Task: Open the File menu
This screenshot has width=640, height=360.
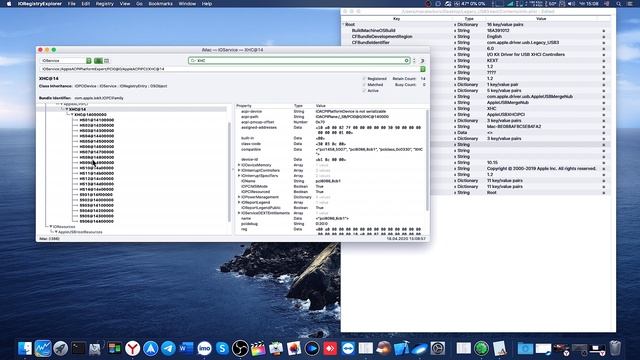Action: (x=72, y=4)
